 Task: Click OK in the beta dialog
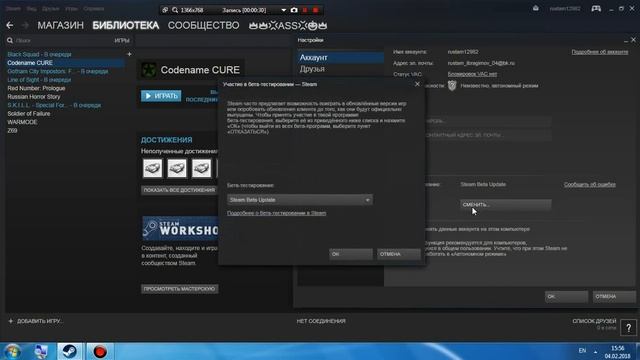[x=351, y=254]
